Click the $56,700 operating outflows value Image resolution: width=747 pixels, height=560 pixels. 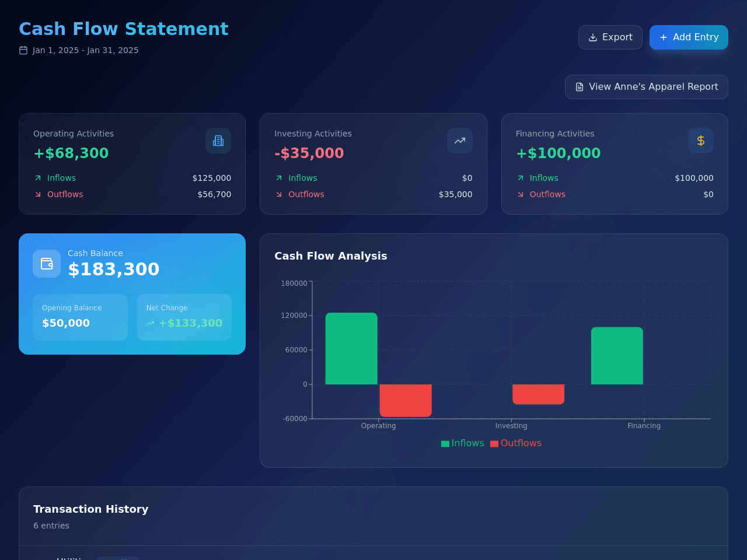pyautogui.click(x=214, y=194)
